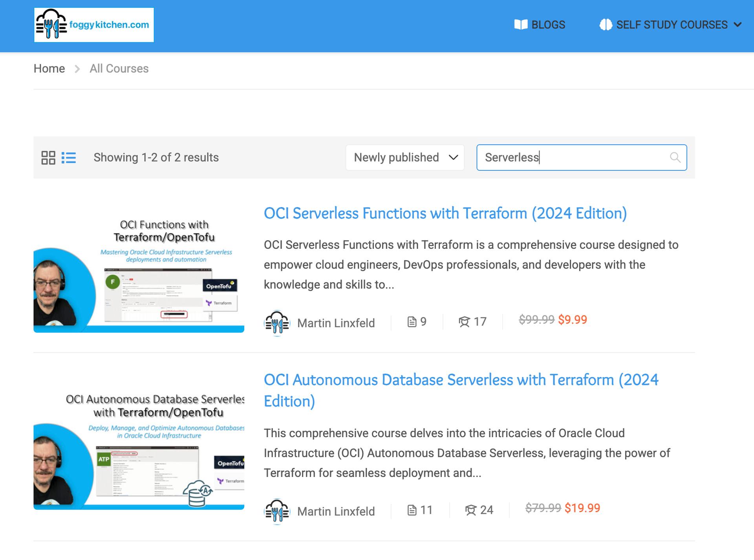
Task: Switch to list view layout
Action: [x=69, y=158]
